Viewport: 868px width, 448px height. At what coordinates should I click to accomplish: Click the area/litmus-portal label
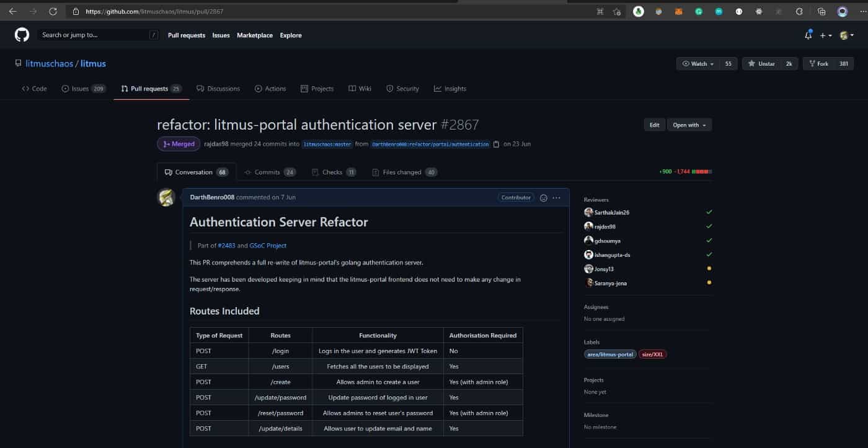(x=610, y=354)
